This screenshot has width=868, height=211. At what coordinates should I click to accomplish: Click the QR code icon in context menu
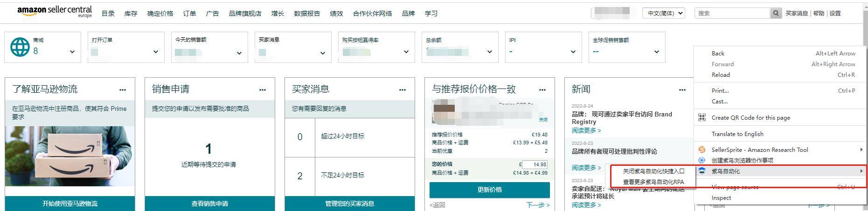tap(702, 117)
